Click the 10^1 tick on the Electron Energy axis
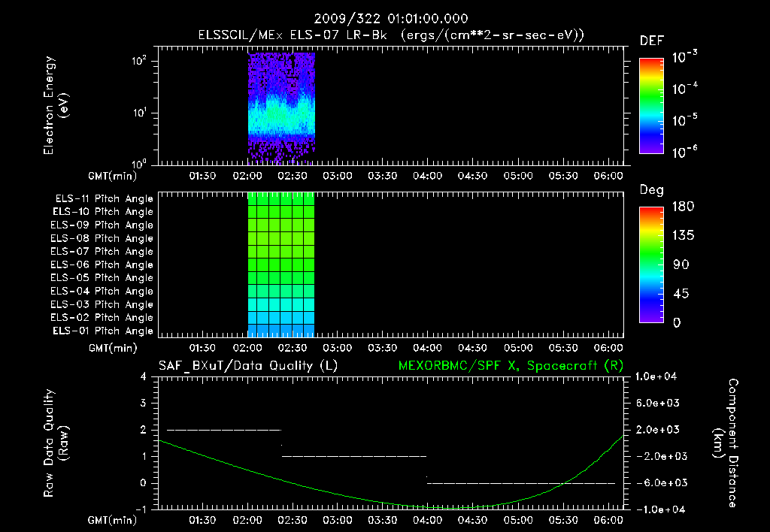 [139, 113]
